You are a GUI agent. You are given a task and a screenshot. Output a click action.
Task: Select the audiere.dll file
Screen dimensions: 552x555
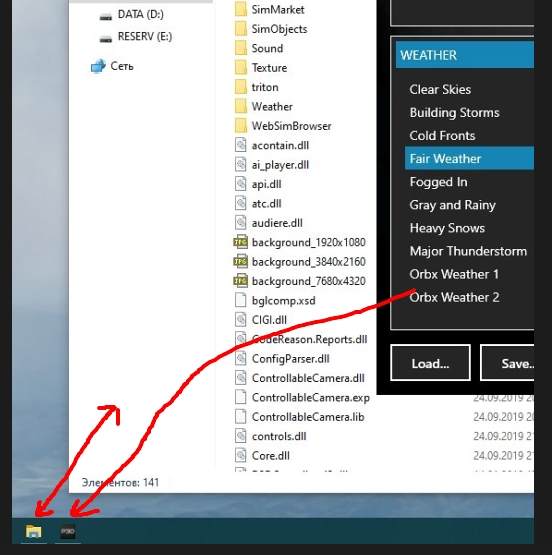277,223
